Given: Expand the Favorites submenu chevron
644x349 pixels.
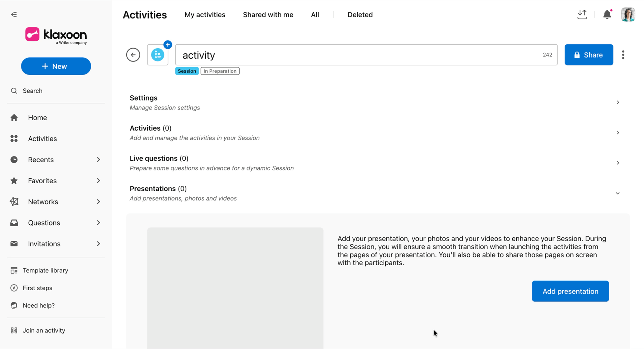Looking at the screenshot, I should point(98,181).
